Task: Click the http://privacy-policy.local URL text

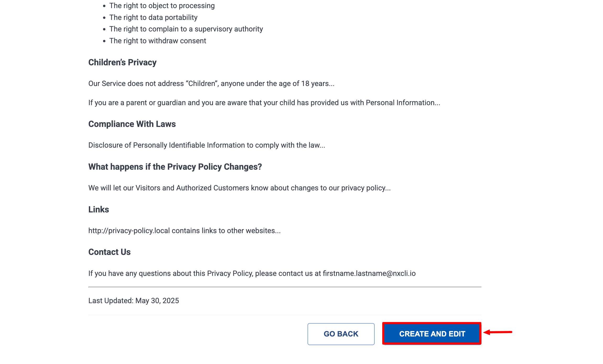Action: pos(129,231)
